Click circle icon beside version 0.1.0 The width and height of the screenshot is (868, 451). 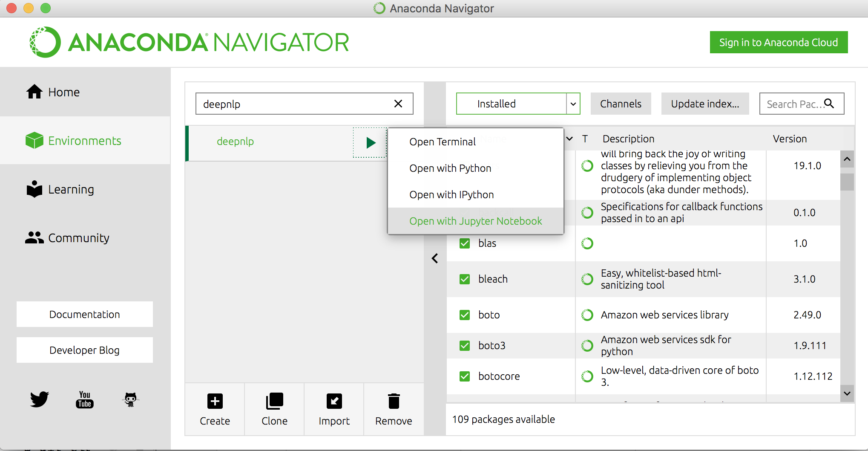pos(587,213)
